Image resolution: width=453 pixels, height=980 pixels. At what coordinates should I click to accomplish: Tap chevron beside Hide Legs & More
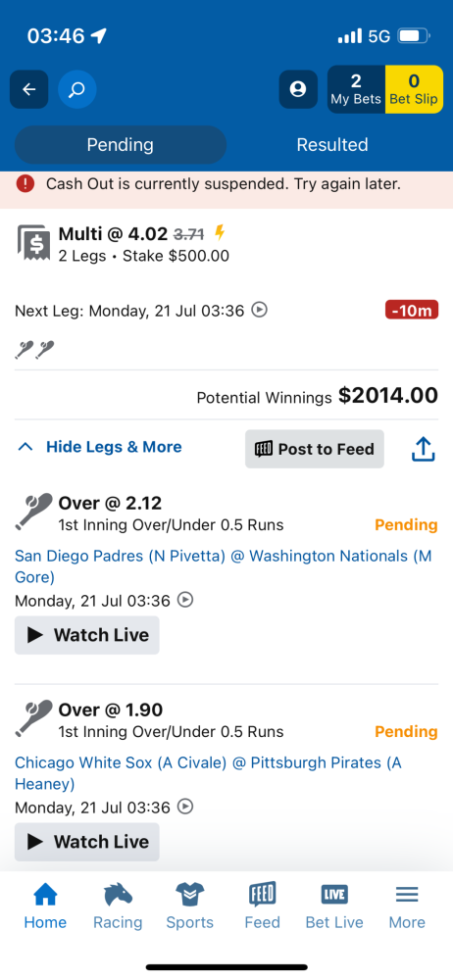[25, 447]
